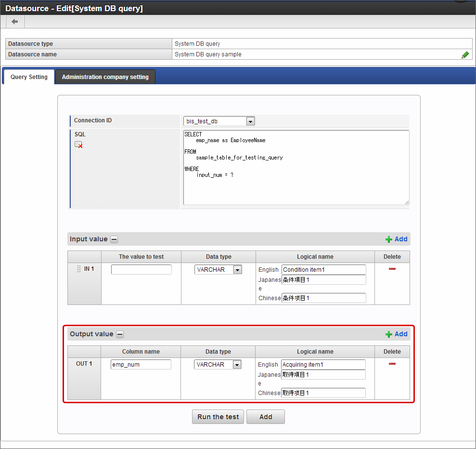Image resolution: width=476 pixels, height=449 pixels.
Task: Click the bottom Add button
Action: [x=266, y=417]
